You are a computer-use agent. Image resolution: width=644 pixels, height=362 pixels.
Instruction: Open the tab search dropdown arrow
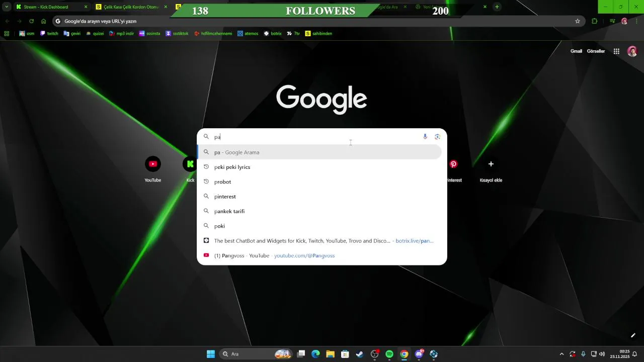point(7,7)
